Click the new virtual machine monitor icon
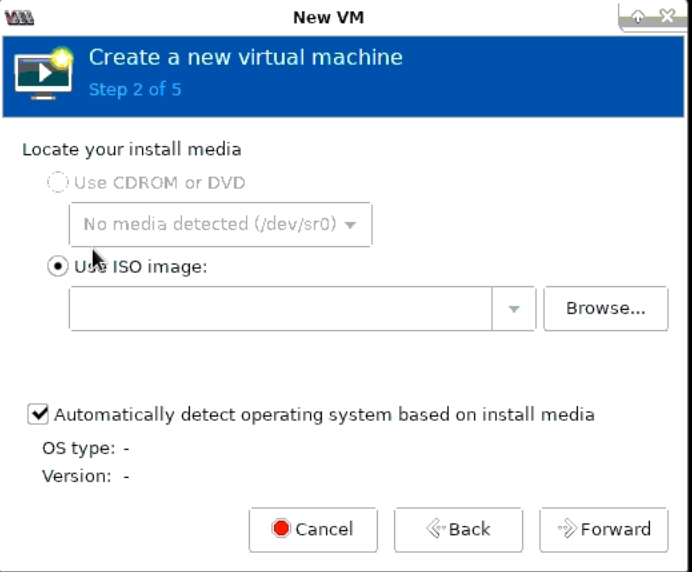Viewport: 692px width, 572px height. coord(44,73)
